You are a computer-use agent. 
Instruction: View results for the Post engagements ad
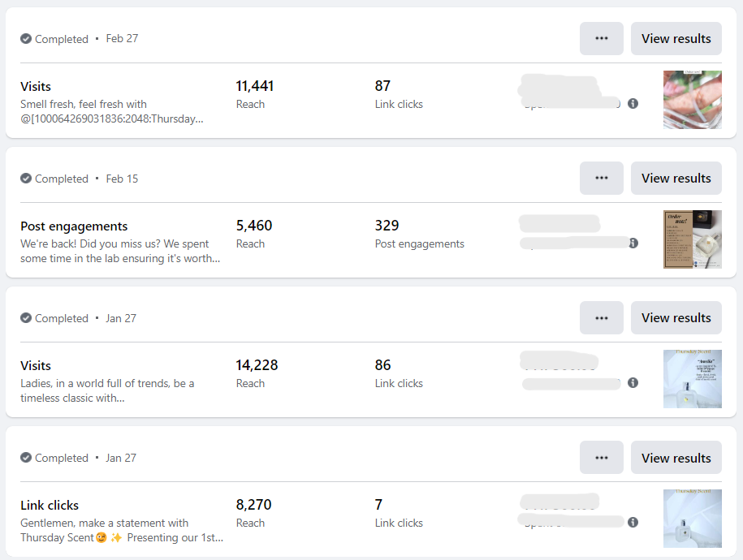click(x=676, y=179)
